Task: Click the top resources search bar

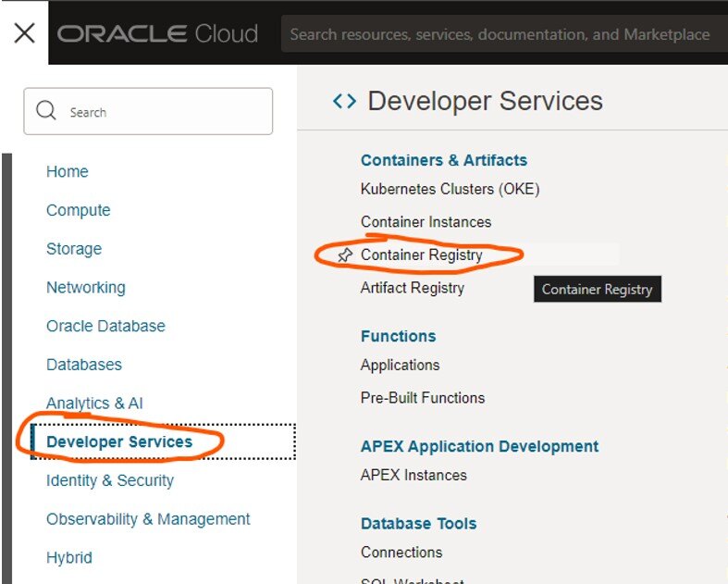Action: pyautogui.click(x=504, y=34)
